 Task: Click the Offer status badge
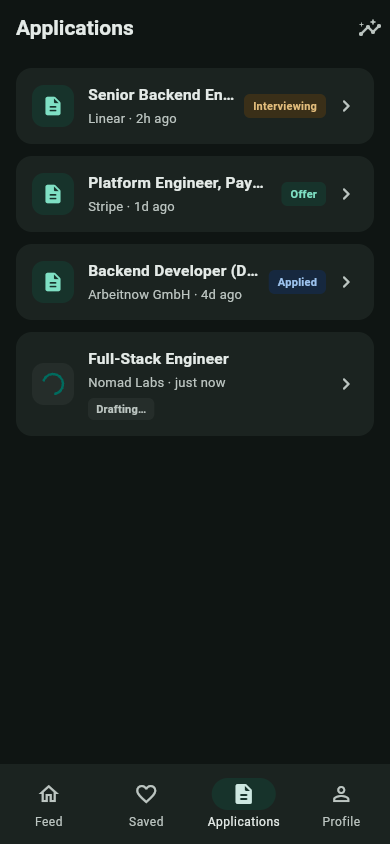[x=303, y=194]
